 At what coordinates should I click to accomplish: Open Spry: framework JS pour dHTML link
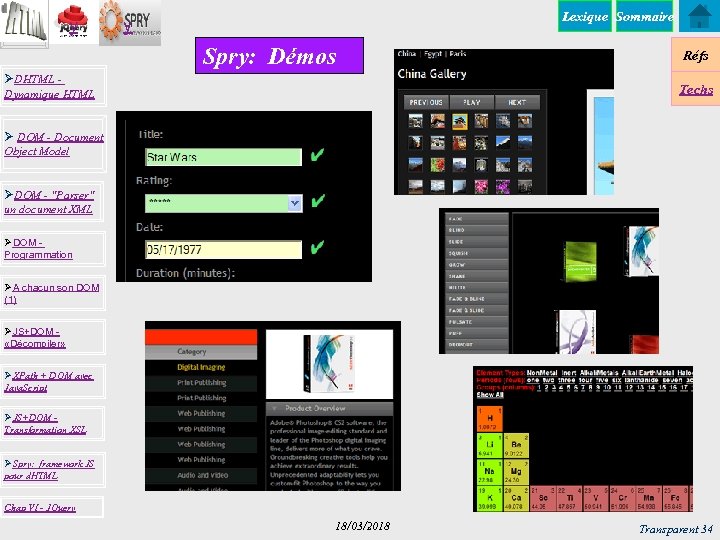click(x=49, y=470)
